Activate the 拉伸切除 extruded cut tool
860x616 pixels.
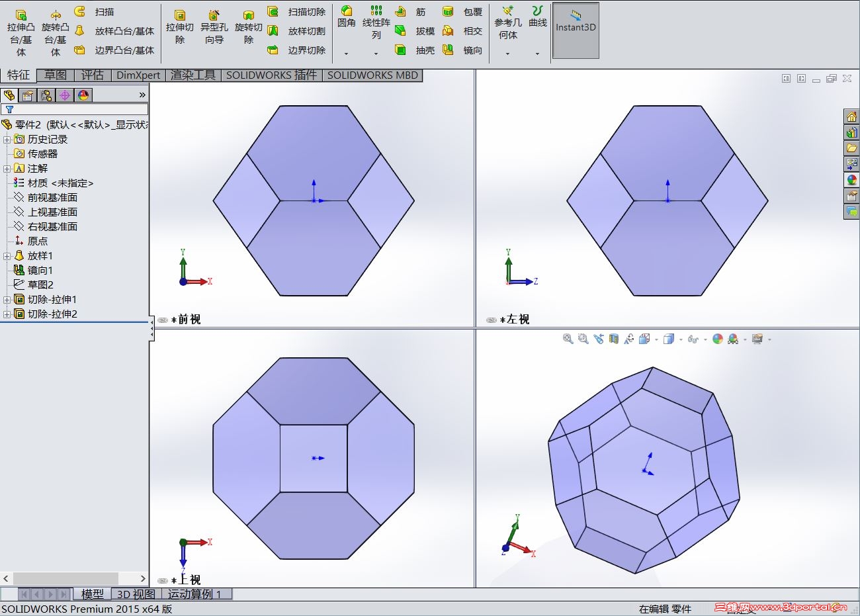click(x=180, y=27)
